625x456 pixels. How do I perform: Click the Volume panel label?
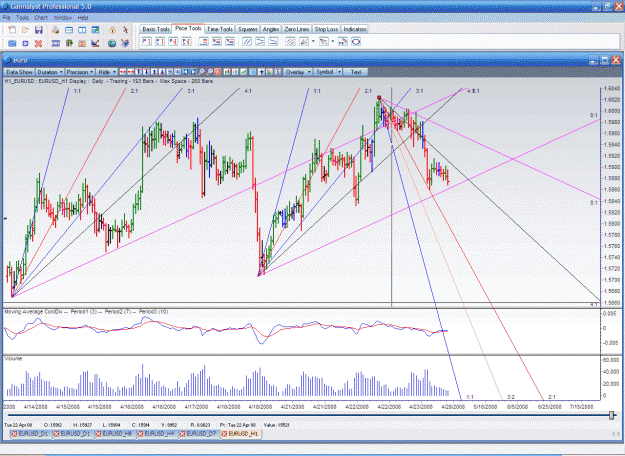pyautogui.click(x=13, y=359)
